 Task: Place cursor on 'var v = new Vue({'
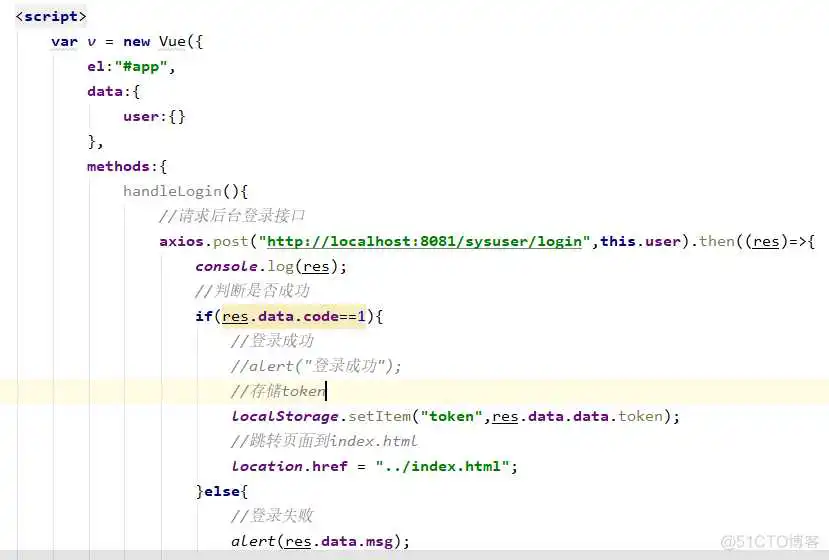(x=127, y=42)
